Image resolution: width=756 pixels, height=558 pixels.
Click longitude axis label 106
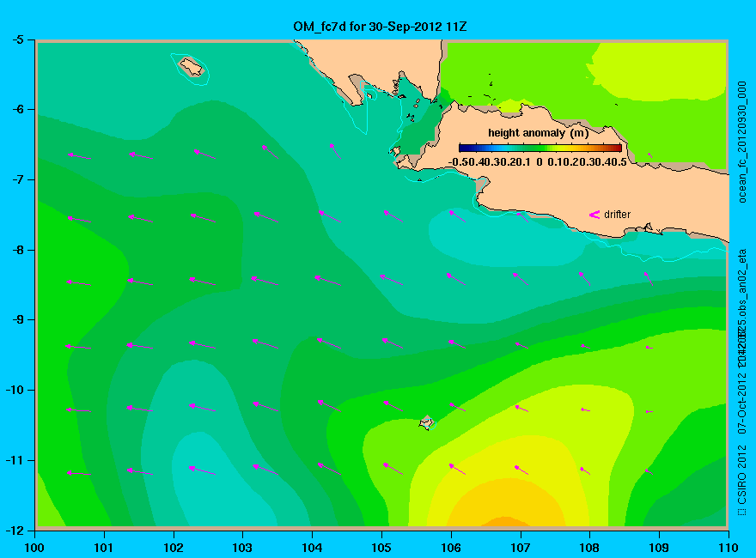click(451, 548)
